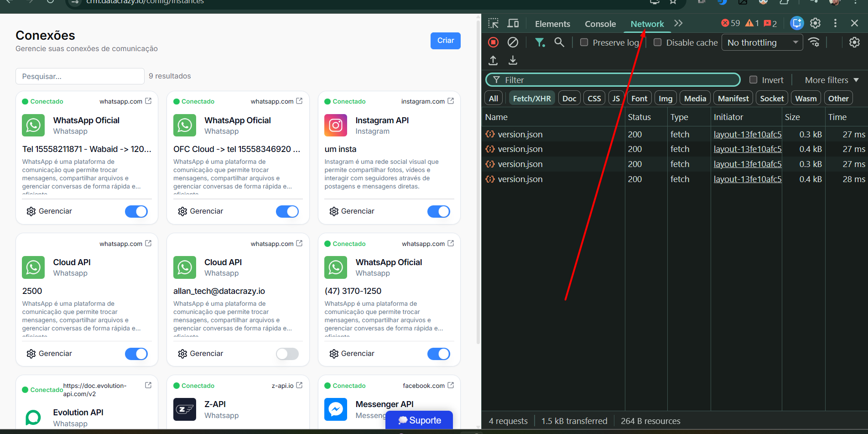Viewport: 868px width, 434px height.
Task: Filter requests by Img type
Action: tap(665, 98)
